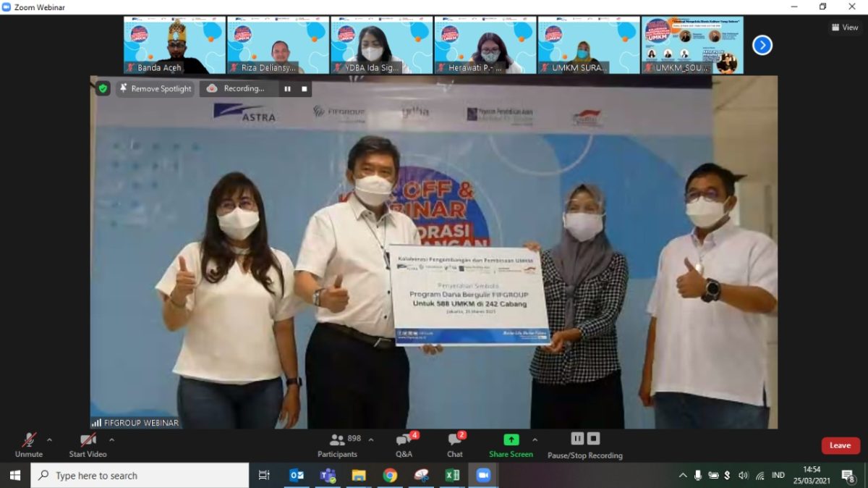Stop recording from the bottom toolbar
868x488 pixels.
pos(593,438)
